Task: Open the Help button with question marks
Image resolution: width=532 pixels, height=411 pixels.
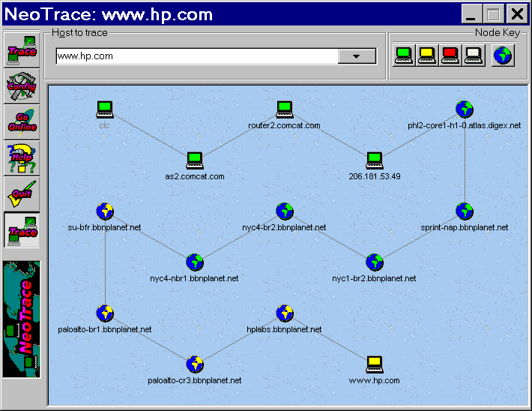Action: [22, 158]
